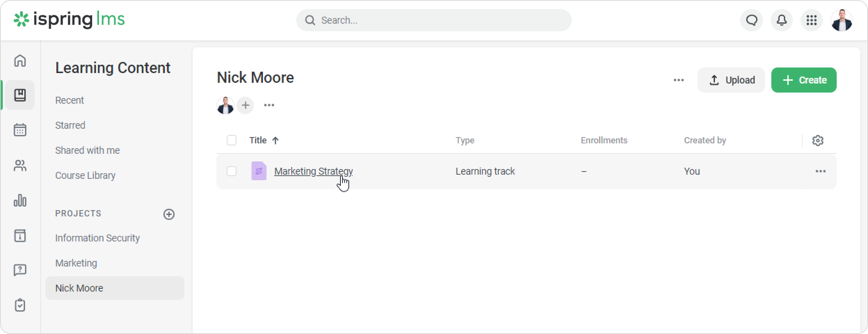Click the green Create button
The height and width of the screenshot is (334, 868).
[804, 80]
